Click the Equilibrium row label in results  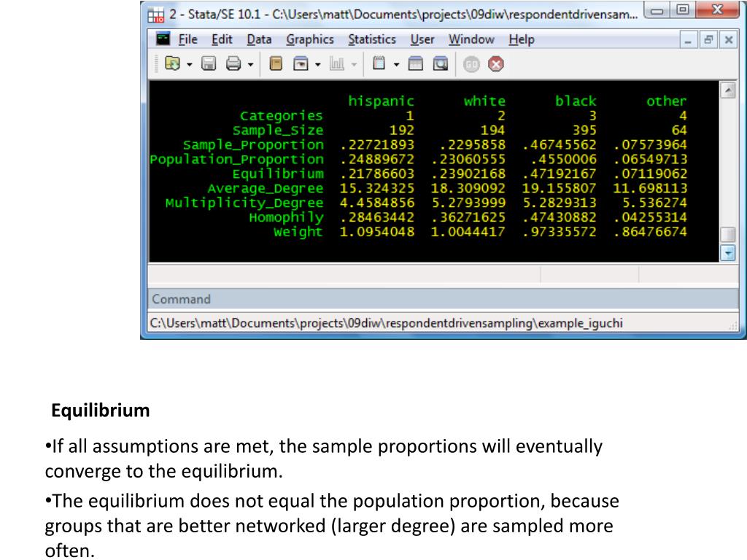tap(278, 174)
